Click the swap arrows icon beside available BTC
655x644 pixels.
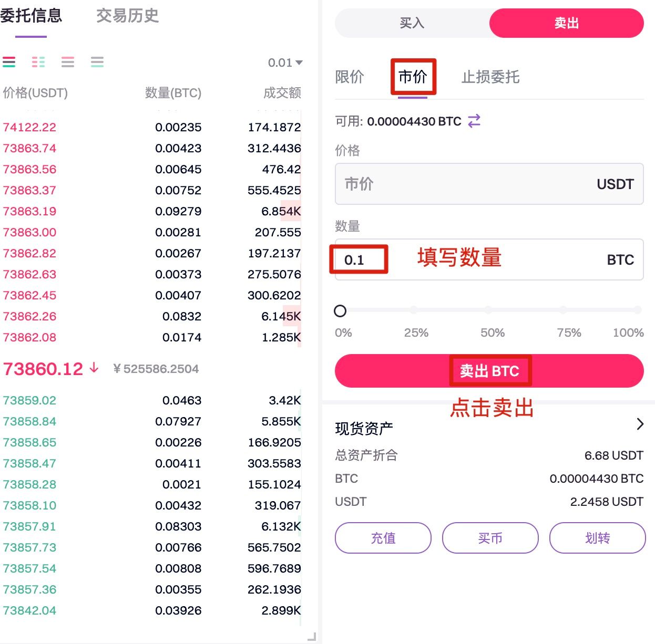tap(474, 121)
